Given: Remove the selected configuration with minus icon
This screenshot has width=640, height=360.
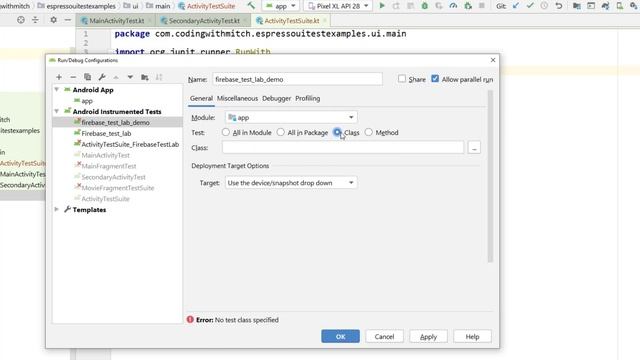Looking at the screenshot, I should click(x=73, y=77).
